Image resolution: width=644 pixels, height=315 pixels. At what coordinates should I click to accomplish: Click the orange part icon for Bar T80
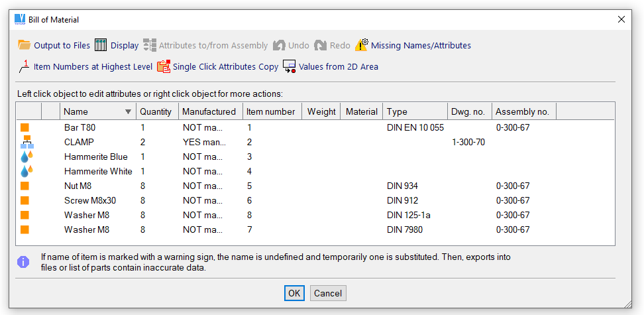pyautogui.click(x=25, y=127)
